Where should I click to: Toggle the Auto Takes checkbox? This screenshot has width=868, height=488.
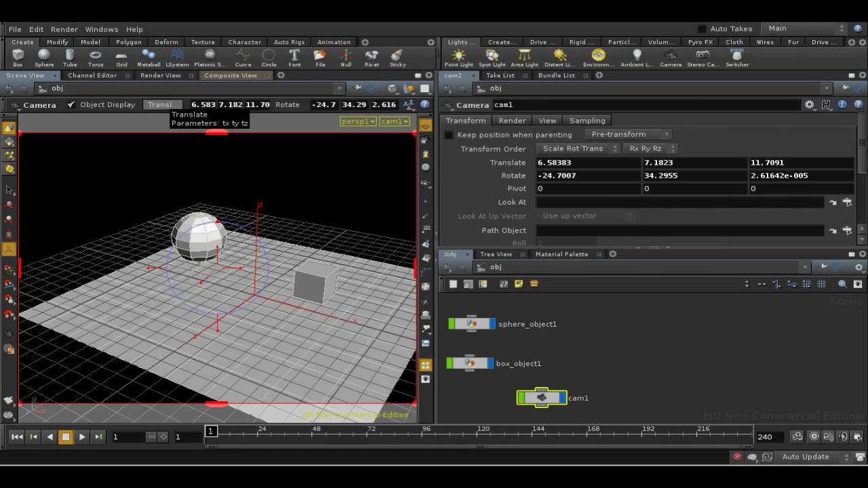click(x=702, y=29)
